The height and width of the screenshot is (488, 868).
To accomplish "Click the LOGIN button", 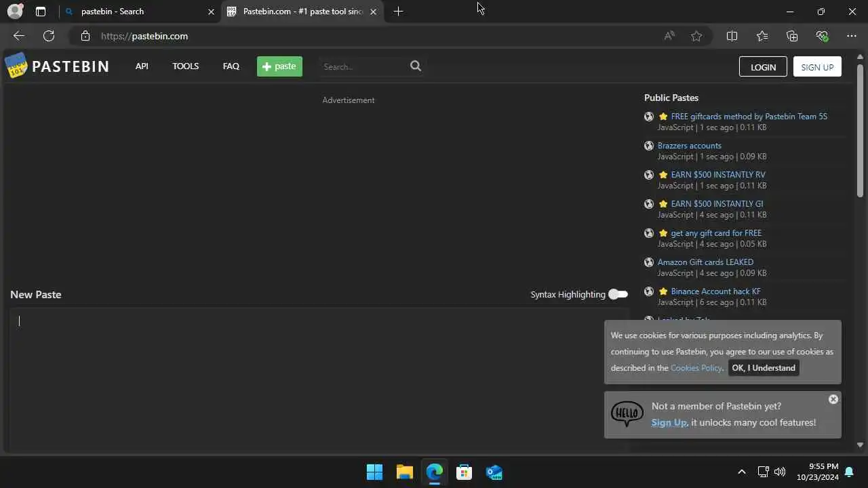I will [x=763, y=66].
